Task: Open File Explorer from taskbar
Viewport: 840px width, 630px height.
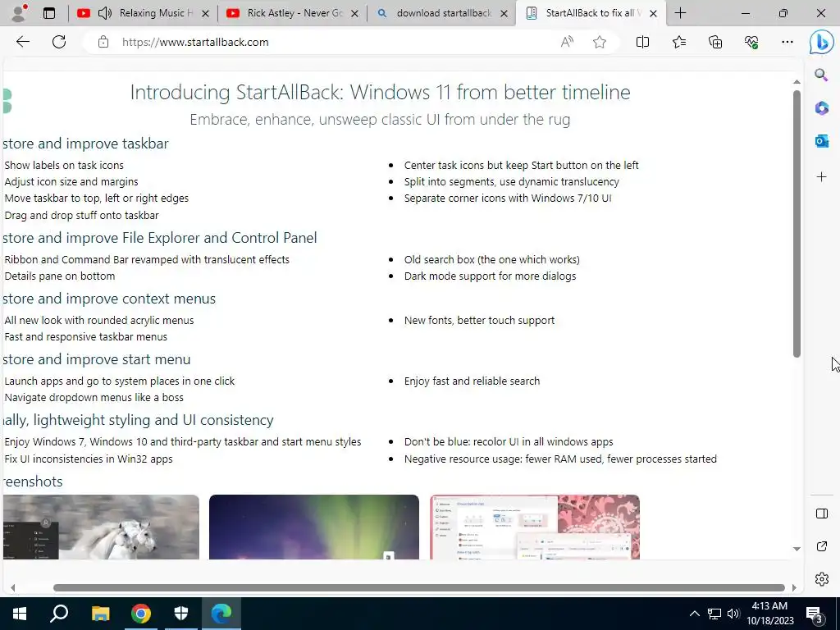Action: click(100, 614)
